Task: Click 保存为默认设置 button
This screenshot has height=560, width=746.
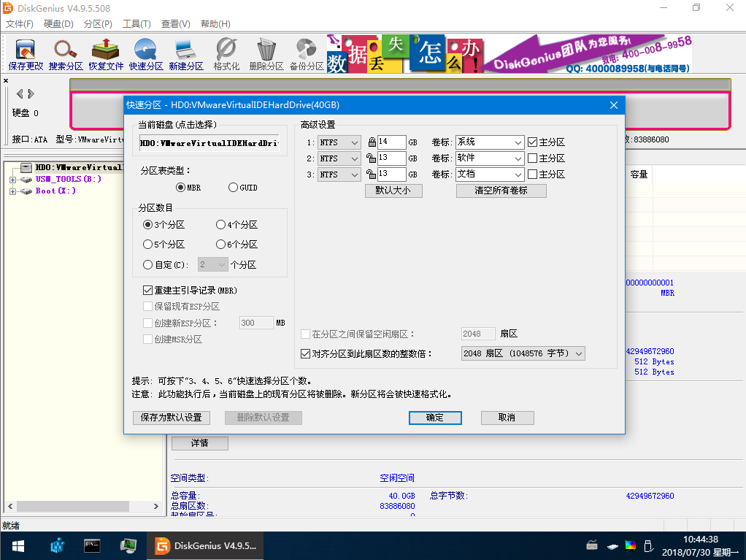Action: [172, 418]
